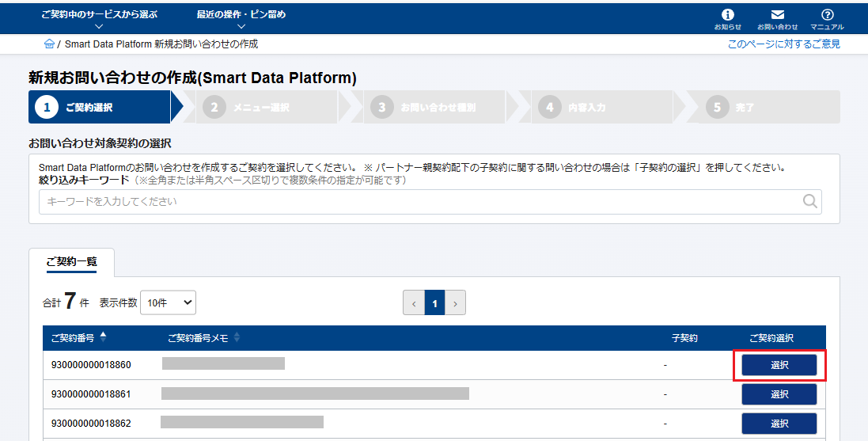Sort by ご契約番号メモ column arrows
The image size is (868, 441).
(237, 336)
